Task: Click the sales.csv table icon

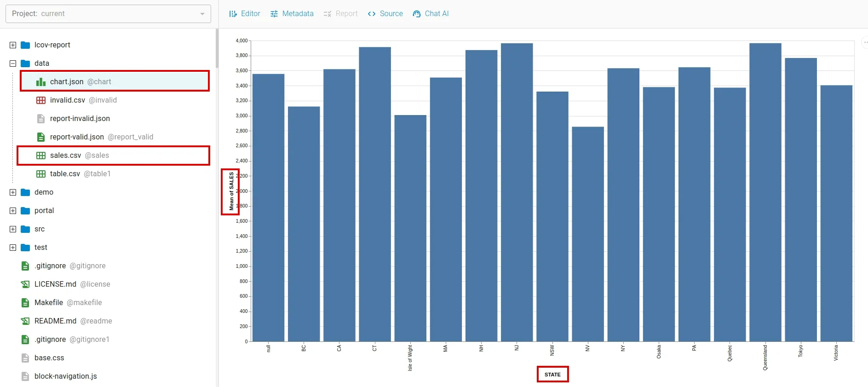Action: pos(41,156)
